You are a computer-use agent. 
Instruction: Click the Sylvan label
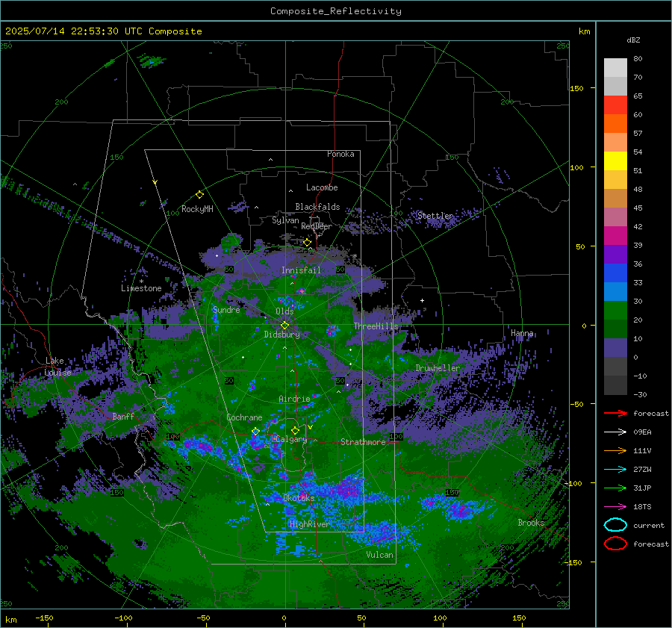click(x=285, y=220)
